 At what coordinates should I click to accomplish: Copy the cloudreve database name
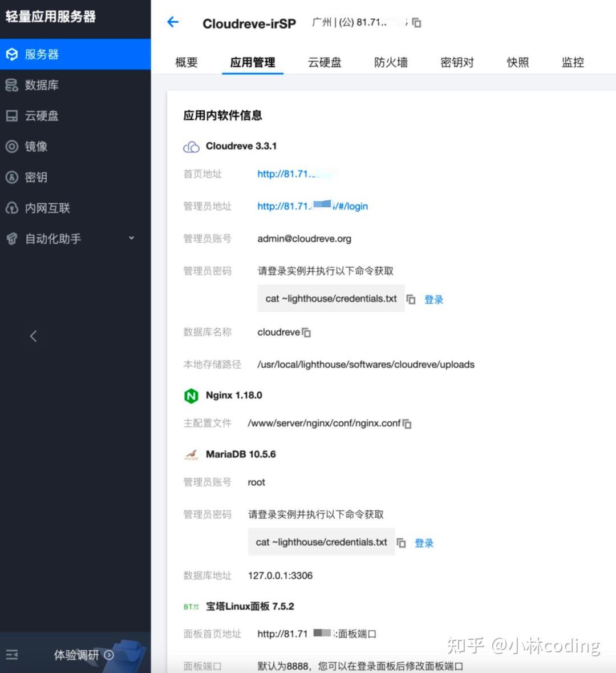click(307, 332)
